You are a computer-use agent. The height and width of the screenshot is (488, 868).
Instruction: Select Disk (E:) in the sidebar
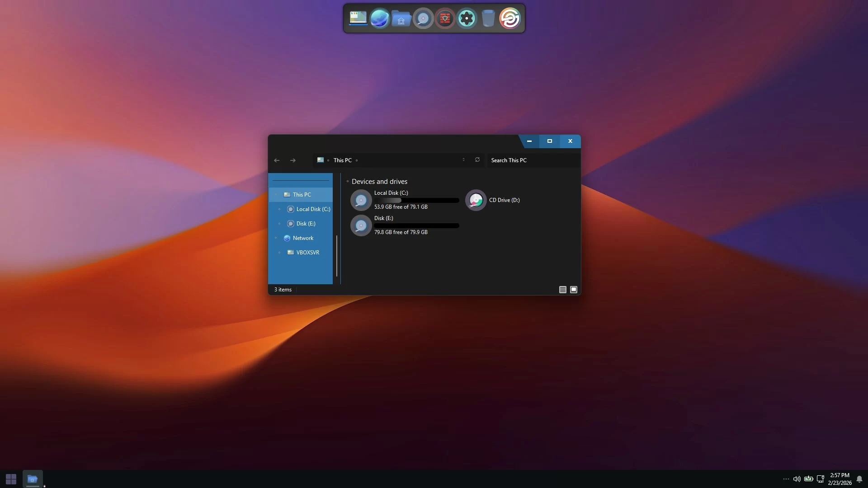pos(301,224)
